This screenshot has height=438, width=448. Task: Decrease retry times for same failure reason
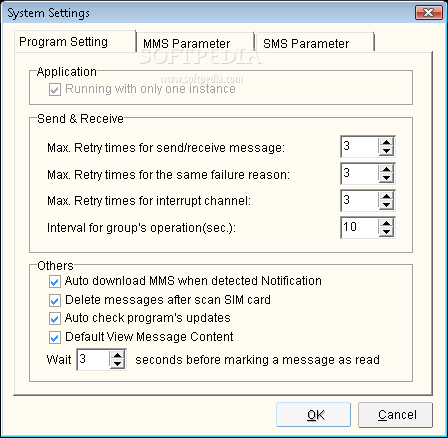click(386, 178)
